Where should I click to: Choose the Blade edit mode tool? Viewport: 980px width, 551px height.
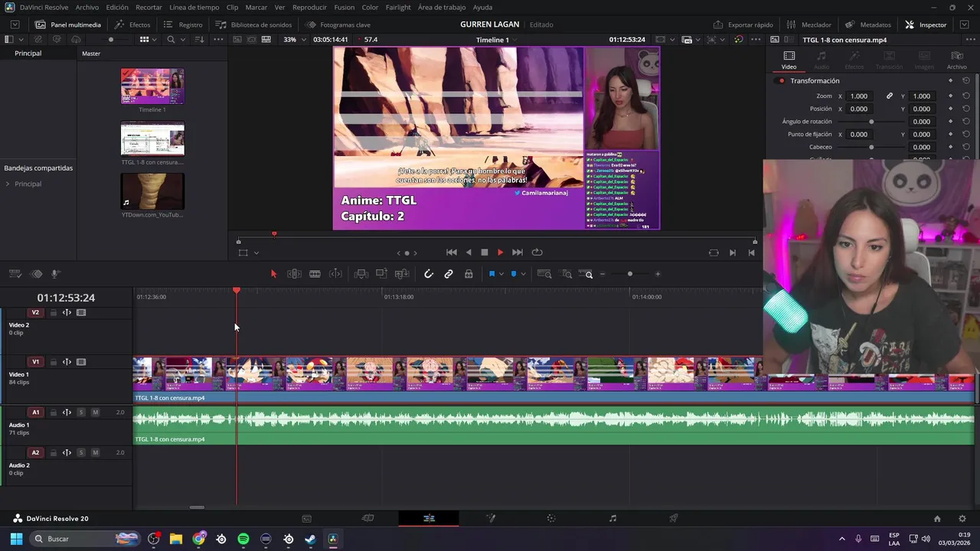tap(315, 274)
